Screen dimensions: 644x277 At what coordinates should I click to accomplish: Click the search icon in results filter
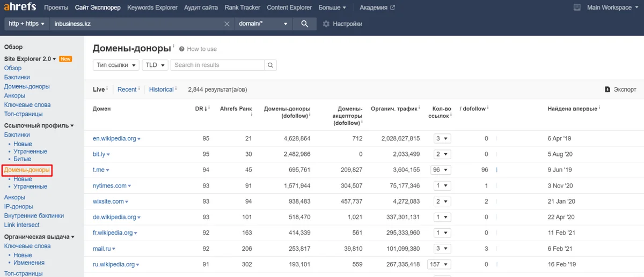coord(270,65)
